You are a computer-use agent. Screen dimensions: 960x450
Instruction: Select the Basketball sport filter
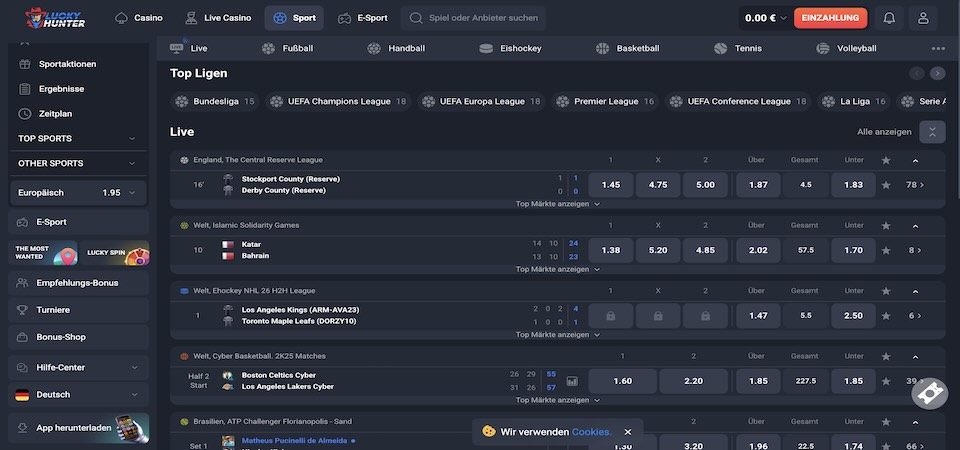(628, 48)
